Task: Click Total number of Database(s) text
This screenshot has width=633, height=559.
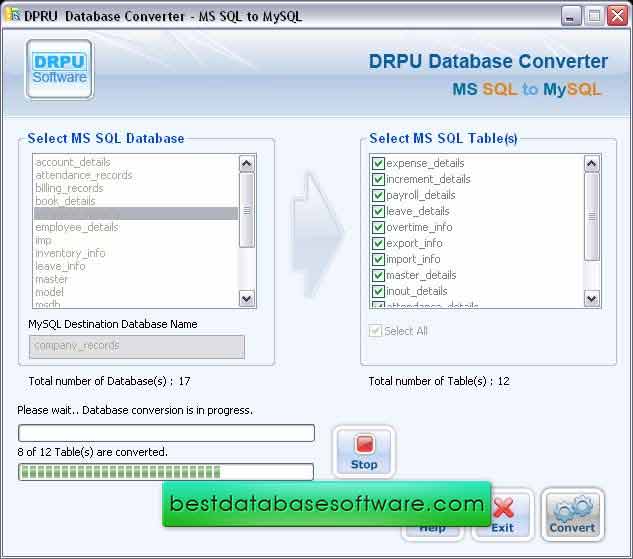Action: click(109, 381)
